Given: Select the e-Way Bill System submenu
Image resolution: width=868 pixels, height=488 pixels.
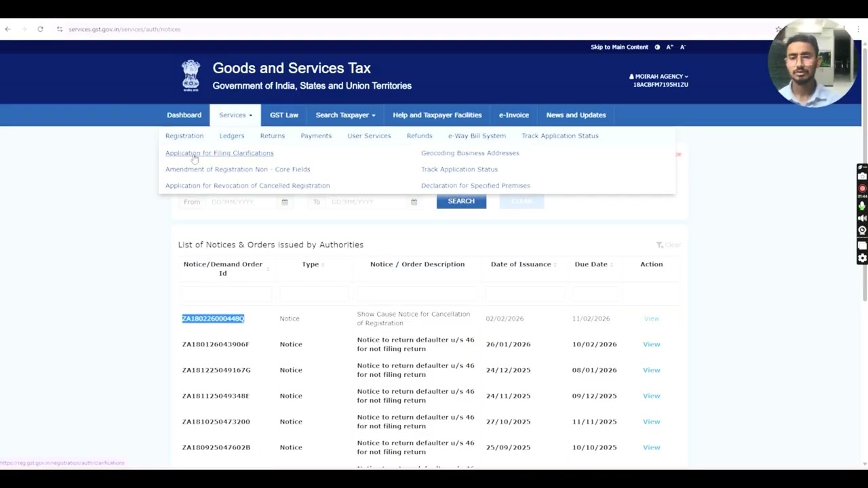Looking at the screenshot, I should click(x=477, y=136).
